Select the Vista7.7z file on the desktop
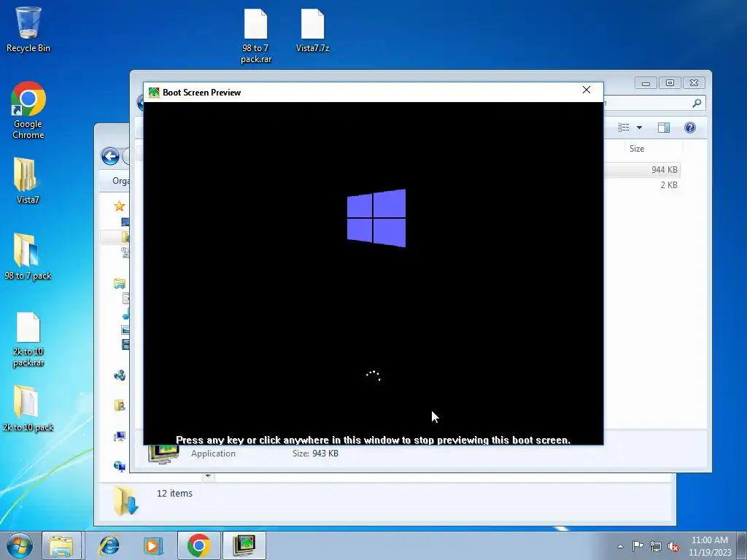Image resolution: width=747 pixels, height=560 pixels. click(312, 31)
